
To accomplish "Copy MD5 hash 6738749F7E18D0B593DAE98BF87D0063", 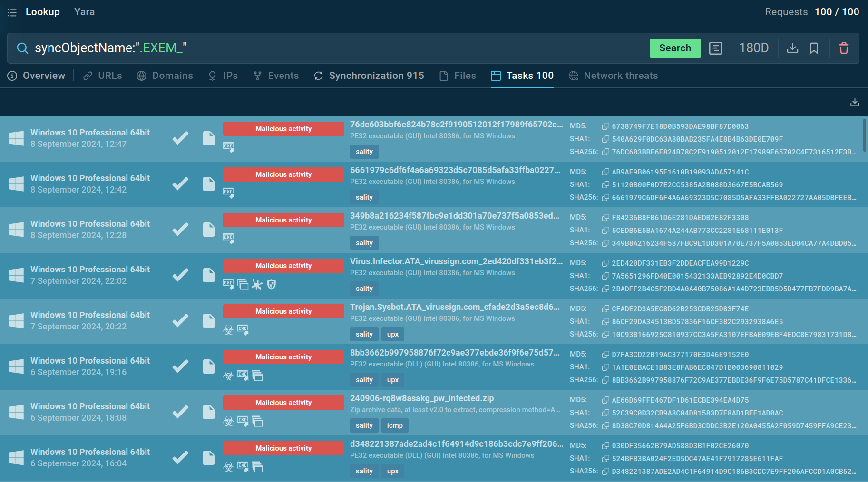I will point(605,126).
